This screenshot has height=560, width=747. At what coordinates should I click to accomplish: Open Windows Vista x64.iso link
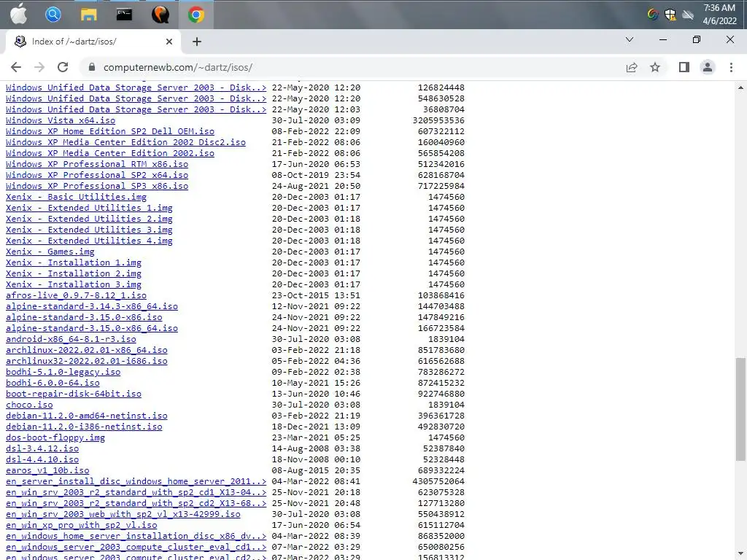(x=61, y=120)
